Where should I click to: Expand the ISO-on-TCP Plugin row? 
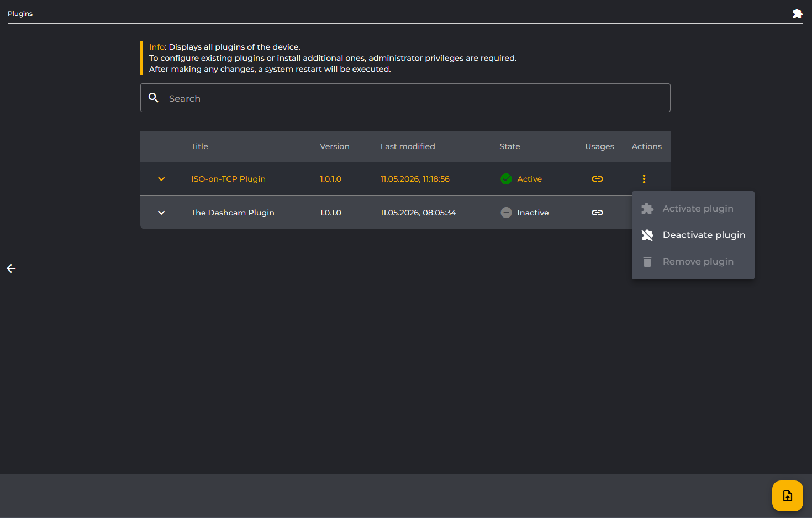(x=161, y=179)
